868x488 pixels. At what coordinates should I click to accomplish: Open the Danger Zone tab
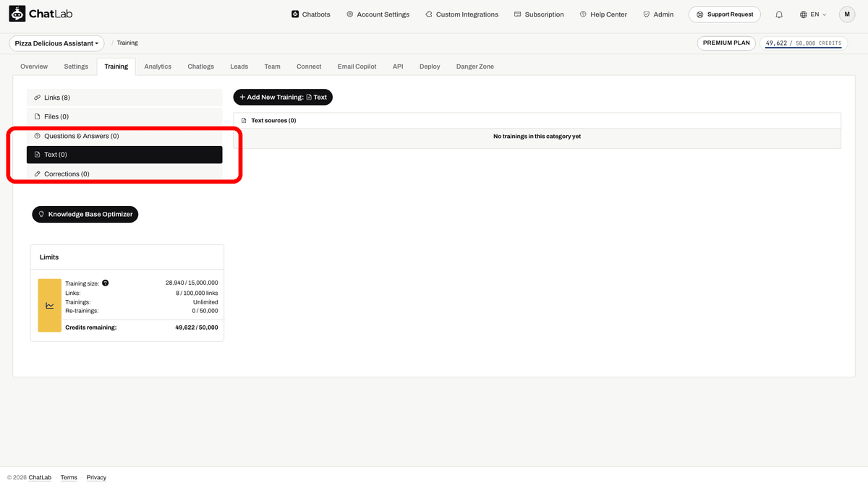(x=475, y=67)
